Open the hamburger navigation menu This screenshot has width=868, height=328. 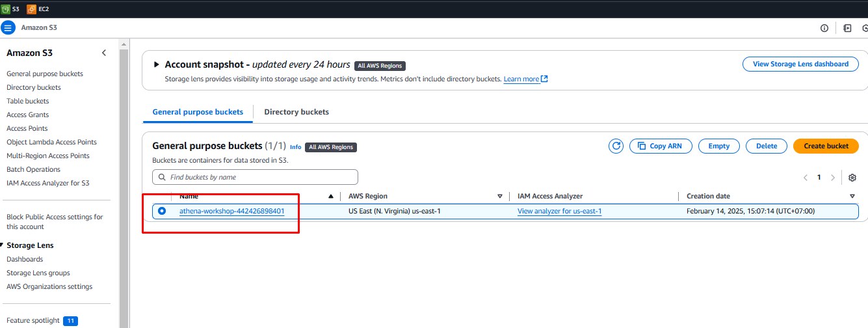coord(8,28)
